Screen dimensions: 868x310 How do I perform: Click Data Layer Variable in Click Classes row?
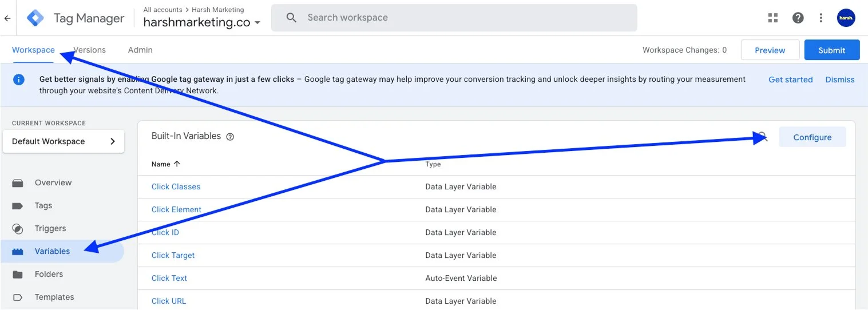click(x=461, y=186)
